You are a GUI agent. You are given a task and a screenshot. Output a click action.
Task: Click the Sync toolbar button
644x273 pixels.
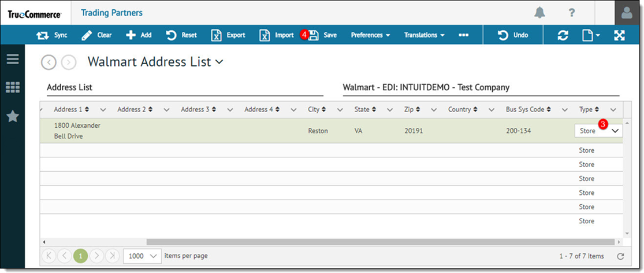[x=52, y=35]
